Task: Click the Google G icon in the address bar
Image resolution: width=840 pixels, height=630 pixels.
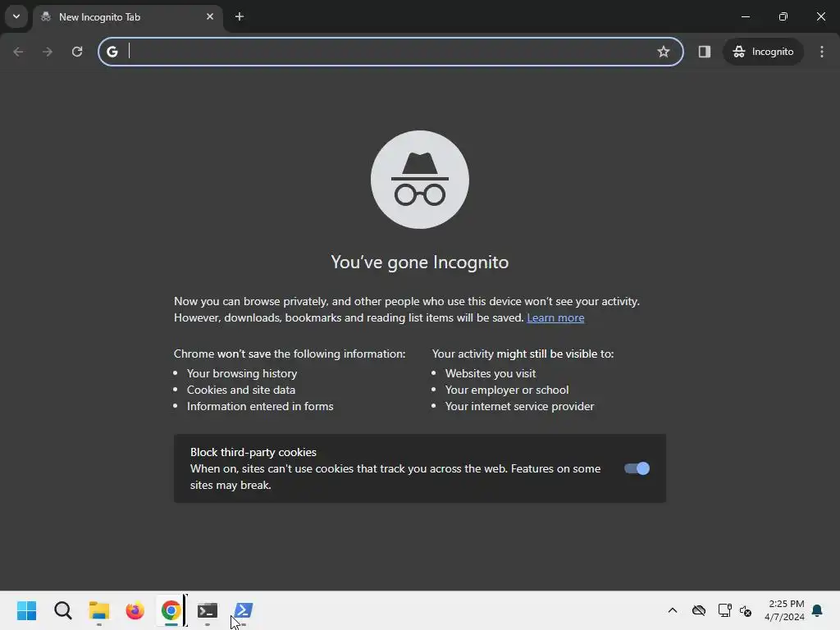Action: tap(112, 52)
